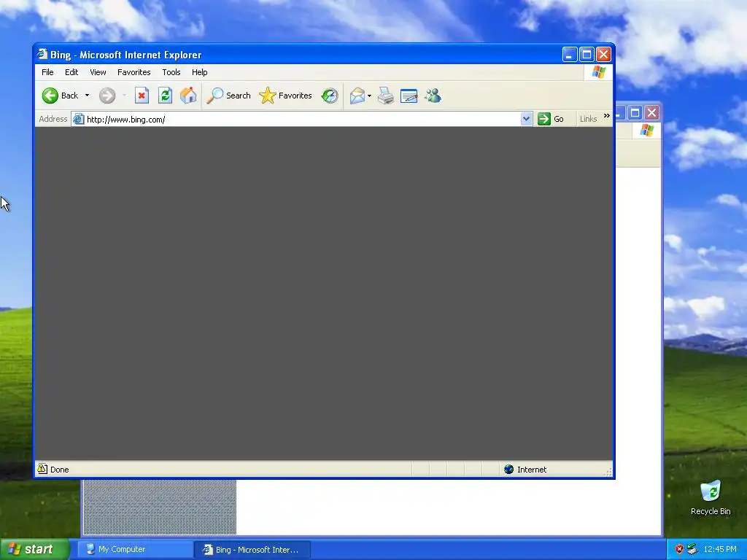Click the safely remove hardware tray icon

(x=693, y=549)
